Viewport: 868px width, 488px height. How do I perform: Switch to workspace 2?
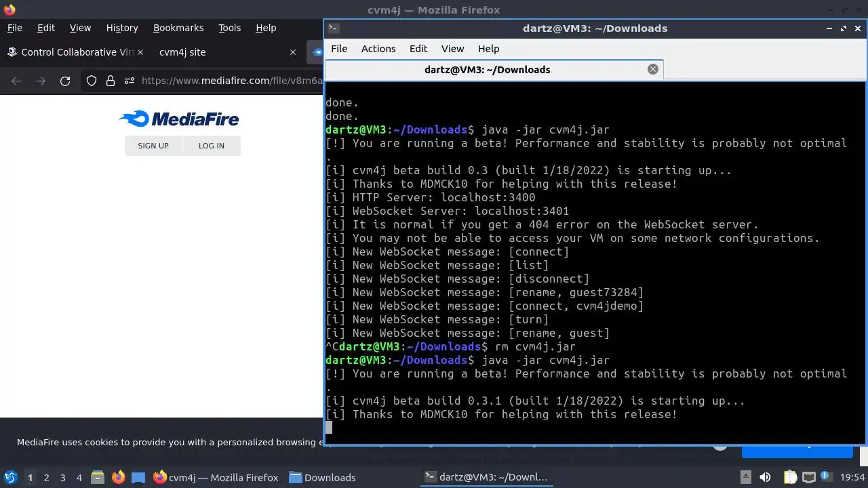point(47,478)
